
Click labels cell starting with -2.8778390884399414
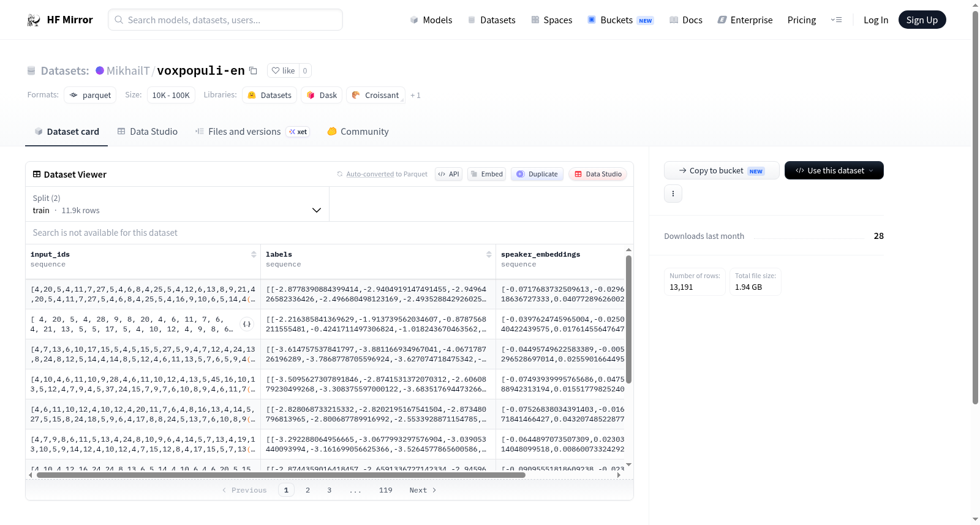377,294
